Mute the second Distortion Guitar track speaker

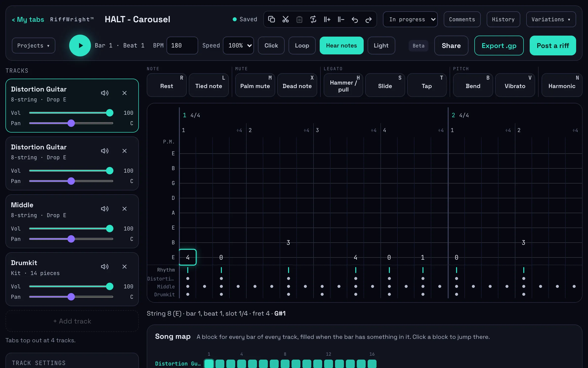pos(105,151)
